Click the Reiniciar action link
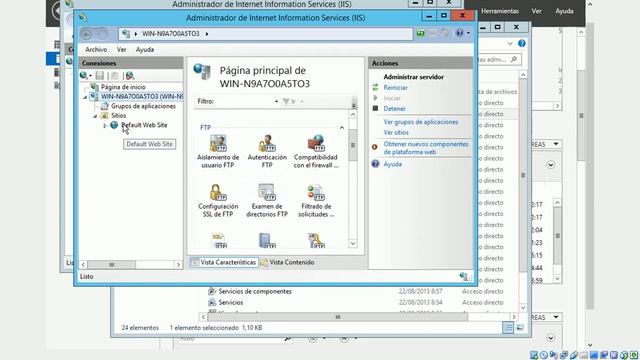 [x=396, y=87]
